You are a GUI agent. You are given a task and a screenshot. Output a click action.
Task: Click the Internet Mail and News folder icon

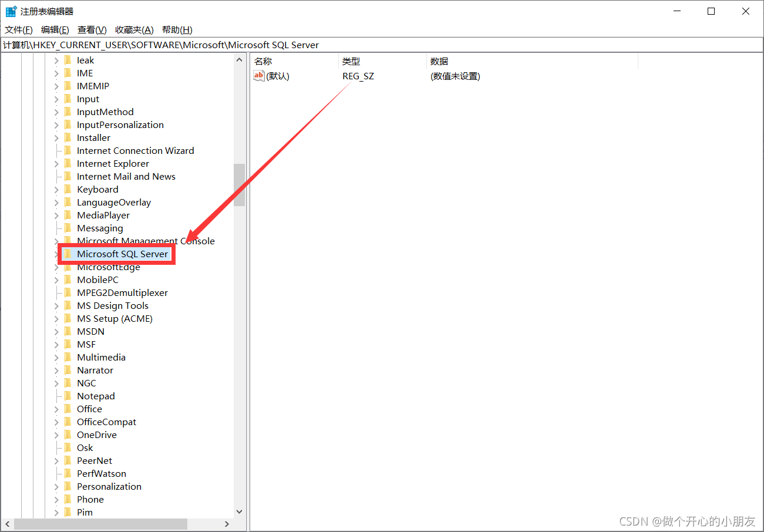(x=68, y=176)
